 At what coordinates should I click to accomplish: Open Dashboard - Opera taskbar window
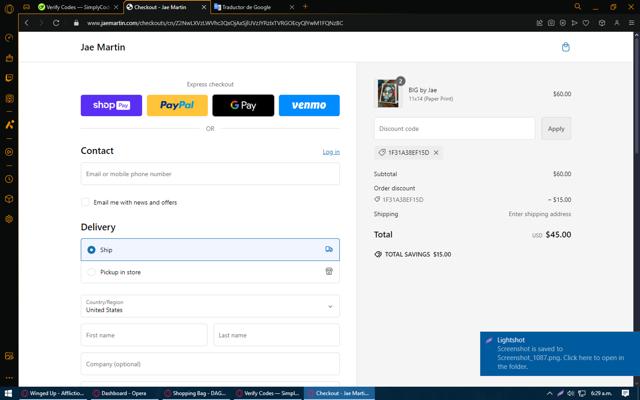click(124, 393)
